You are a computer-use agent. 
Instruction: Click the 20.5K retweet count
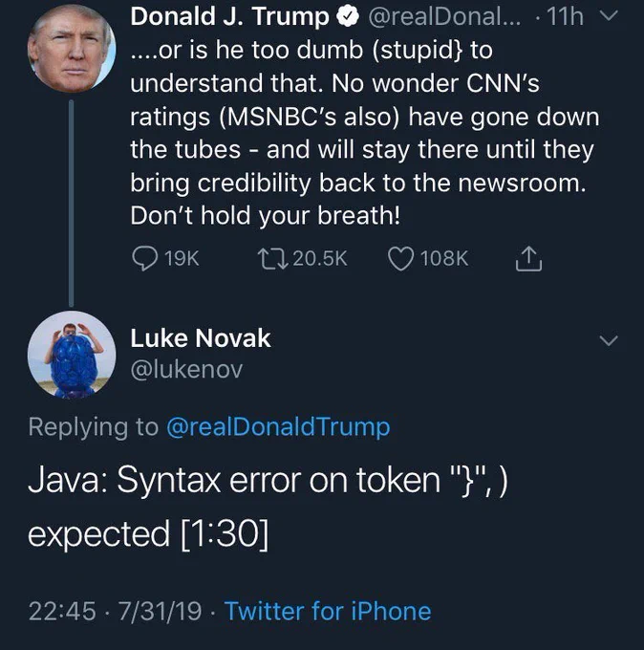pos(320,259)
